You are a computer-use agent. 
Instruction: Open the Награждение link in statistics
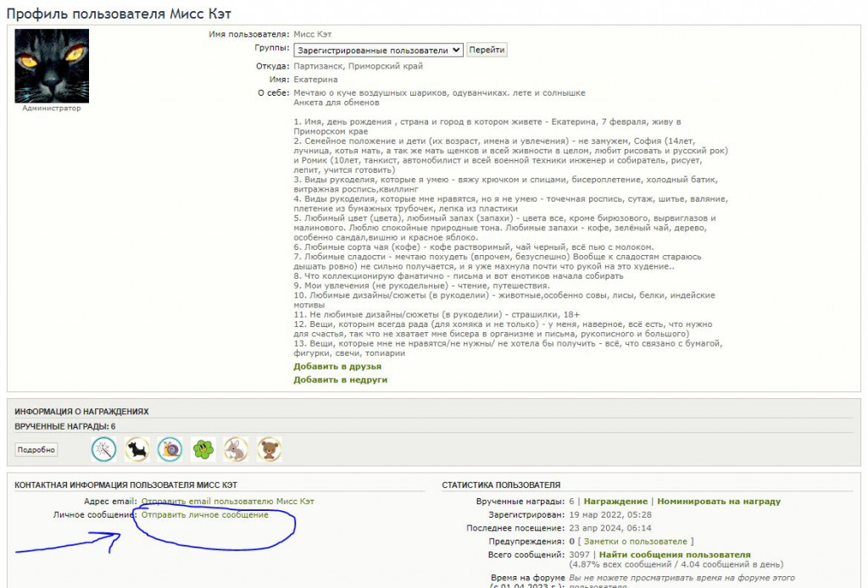615,502
